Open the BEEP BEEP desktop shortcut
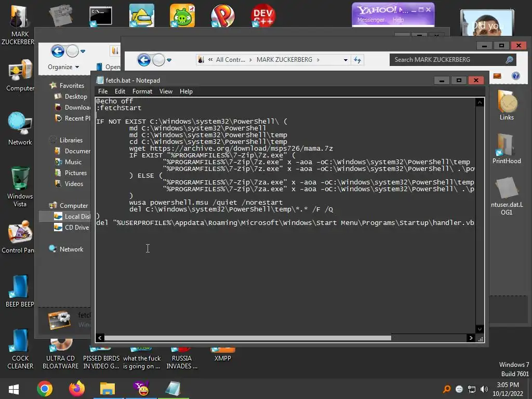 19,291
